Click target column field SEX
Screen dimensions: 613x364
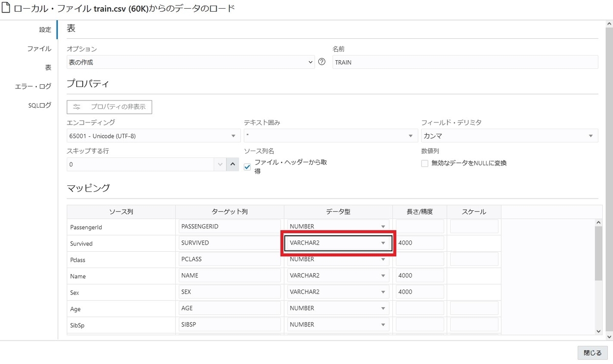click(229, 292)
